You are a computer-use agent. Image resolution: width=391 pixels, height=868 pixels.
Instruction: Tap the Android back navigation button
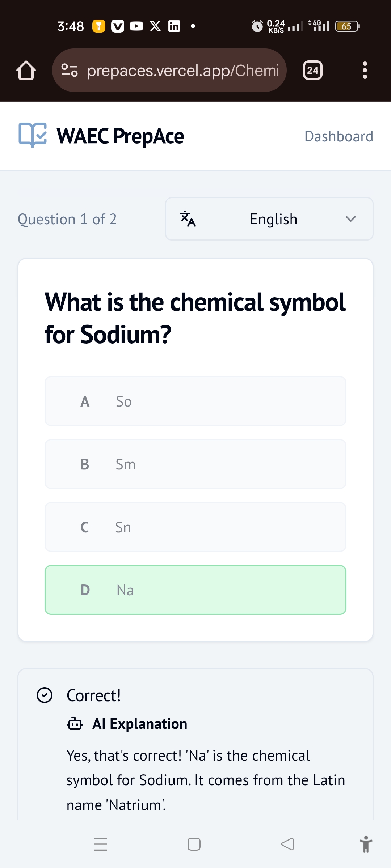[x=287, y=844]
